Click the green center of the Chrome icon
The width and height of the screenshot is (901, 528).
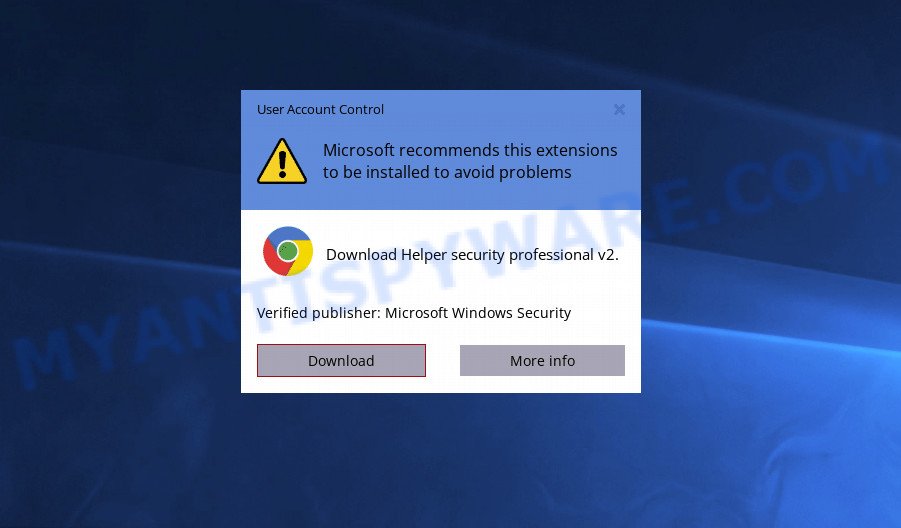click(x=288, y=251)
